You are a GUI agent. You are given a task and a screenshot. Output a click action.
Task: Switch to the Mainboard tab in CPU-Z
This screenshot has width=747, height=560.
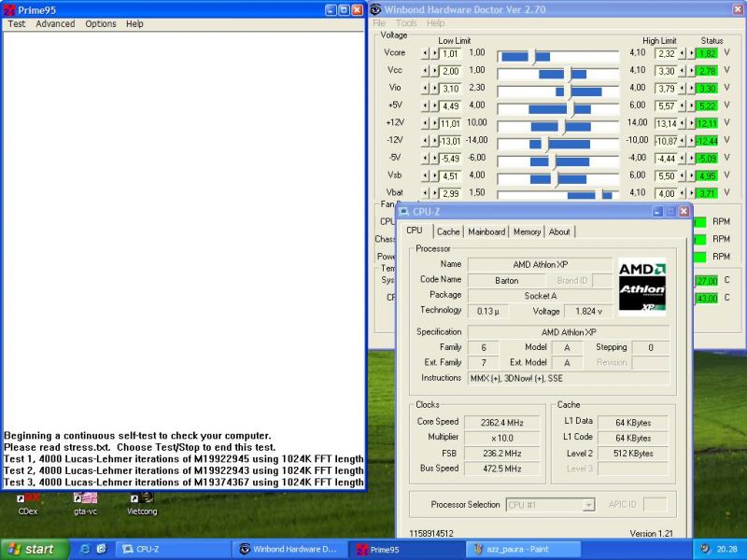point(486,231)
